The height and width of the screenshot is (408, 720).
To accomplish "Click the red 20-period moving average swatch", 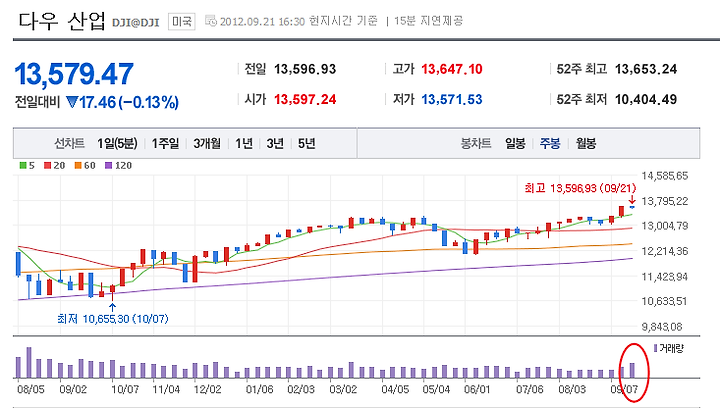I will pos(47,166).
